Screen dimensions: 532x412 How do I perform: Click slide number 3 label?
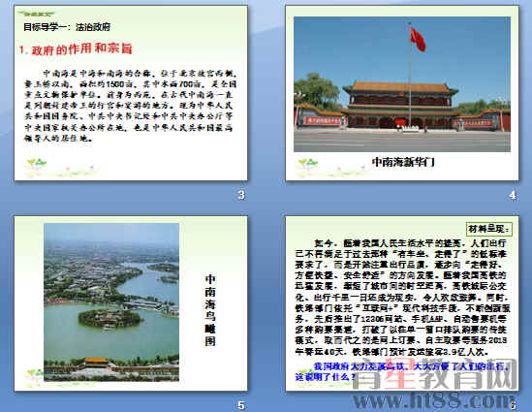pyautogui.click(x=241, y=195)
